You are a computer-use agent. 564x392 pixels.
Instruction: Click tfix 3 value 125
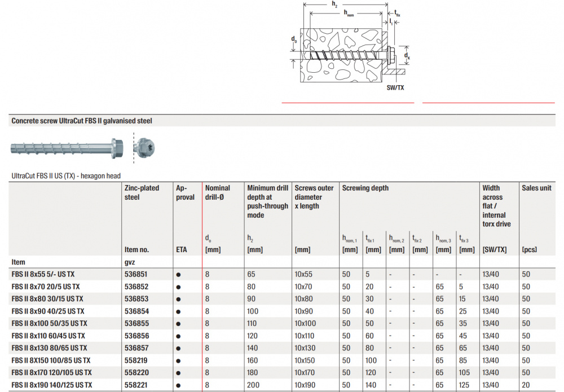tap(464, 385)
